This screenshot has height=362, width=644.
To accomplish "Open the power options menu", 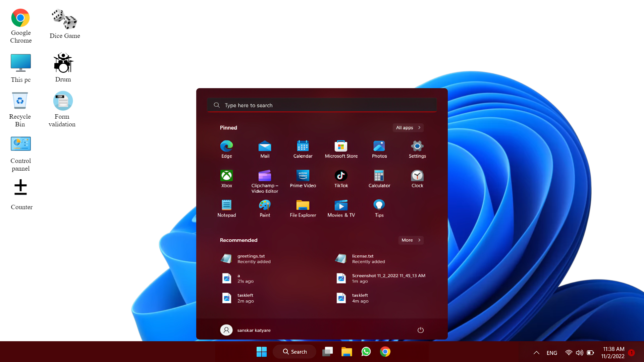I will [x=421, y=330].
